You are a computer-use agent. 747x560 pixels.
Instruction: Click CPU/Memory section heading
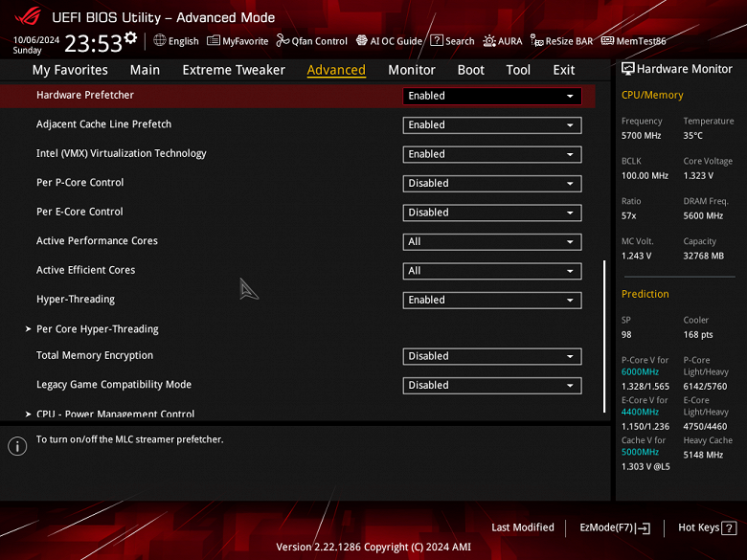point(652,95)
